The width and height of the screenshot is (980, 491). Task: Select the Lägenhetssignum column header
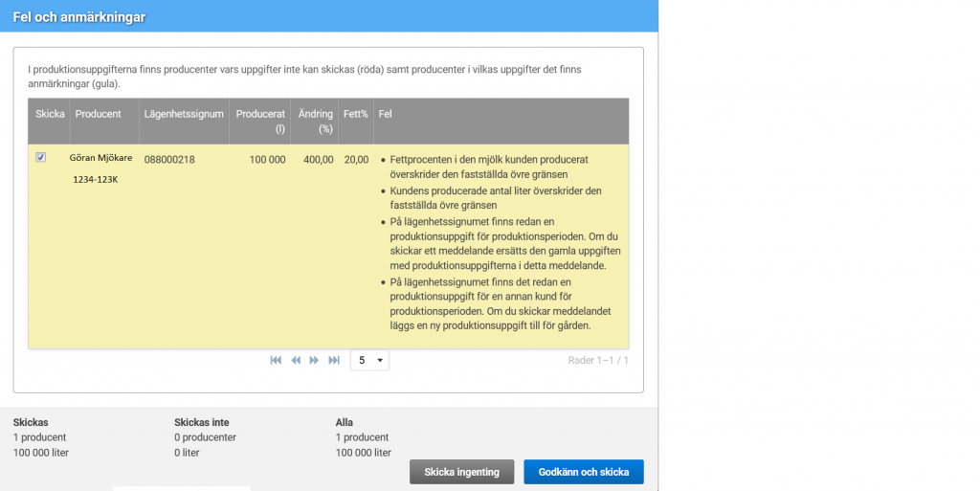pos(184,122)
